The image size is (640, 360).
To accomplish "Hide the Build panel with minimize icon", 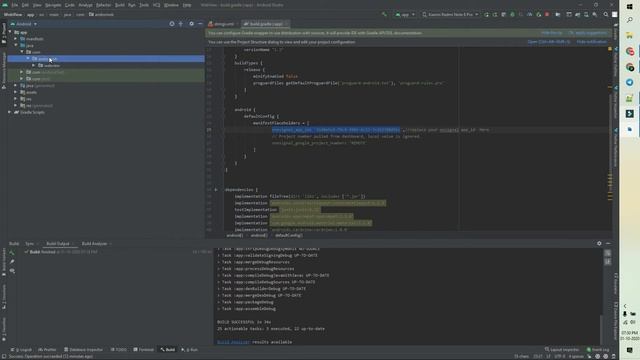I will [608, 243].
